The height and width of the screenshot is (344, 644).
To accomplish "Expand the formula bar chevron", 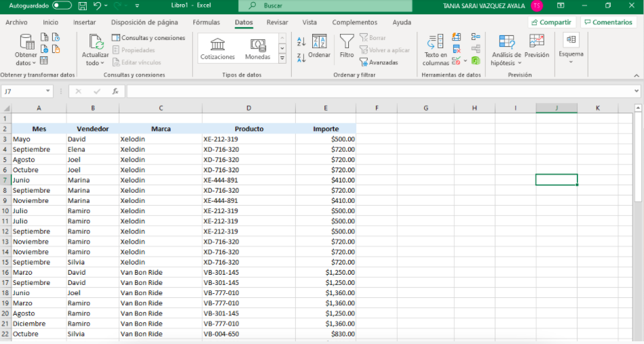I will [x=637, y=91].
